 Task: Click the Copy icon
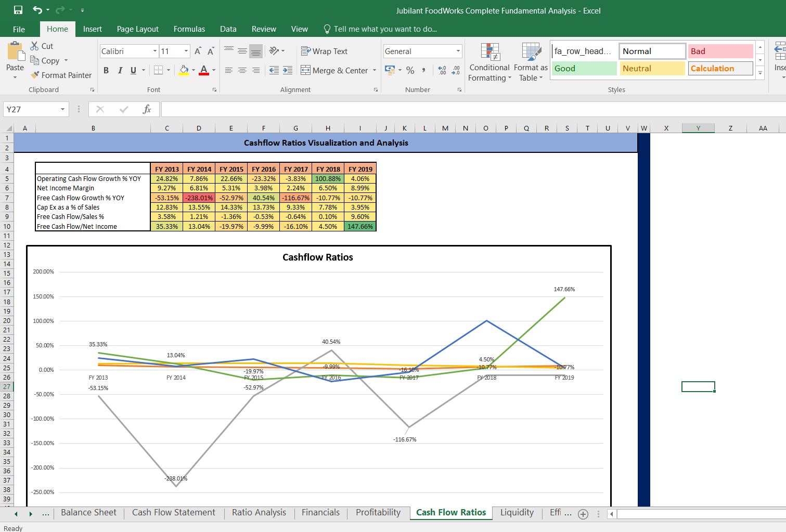click(34, 60)
